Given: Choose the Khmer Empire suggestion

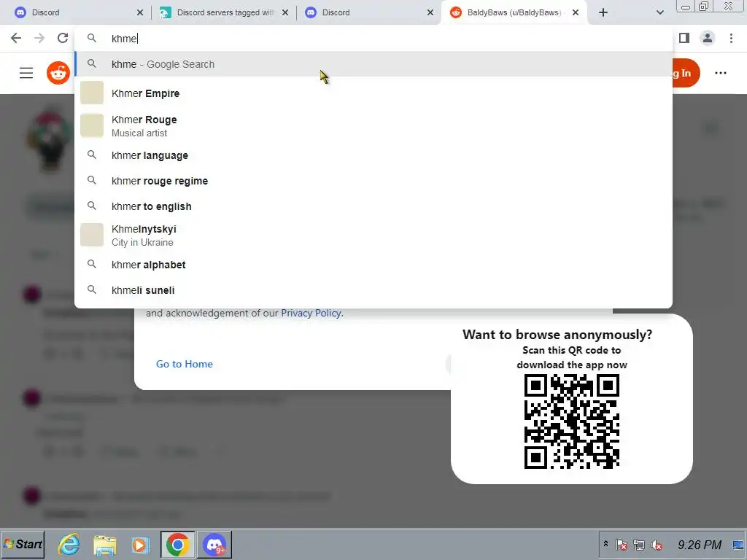Looking at the screenshot, I should pyautogui.click(x=373, y=93).
